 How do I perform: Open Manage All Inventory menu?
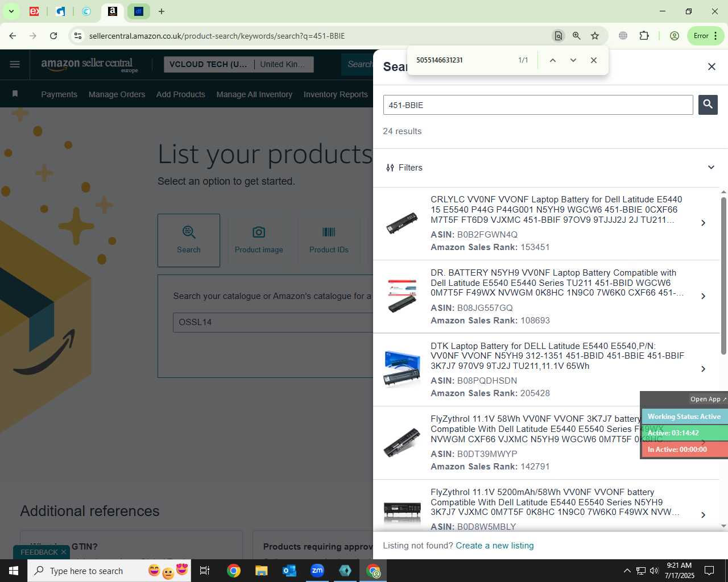point(254,94)
